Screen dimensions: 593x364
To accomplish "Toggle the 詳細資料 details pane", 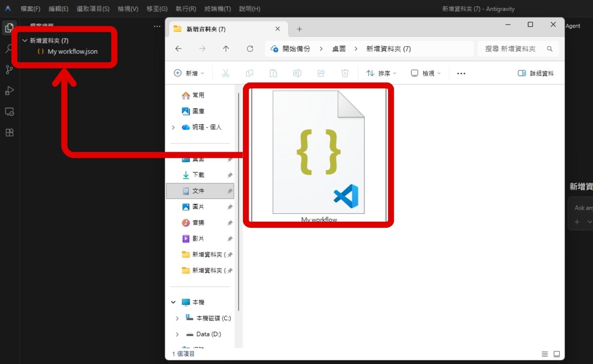I will (535, 73).
